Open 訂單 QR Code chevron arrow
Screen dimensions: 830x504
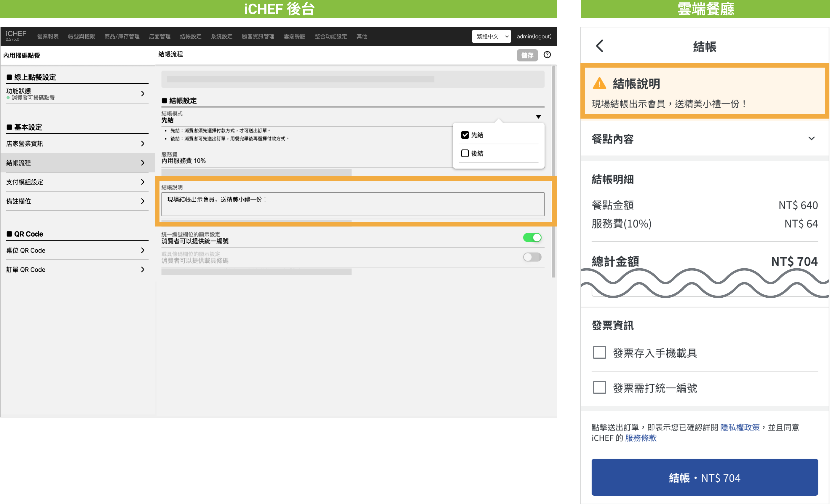[x=143, y=269]
